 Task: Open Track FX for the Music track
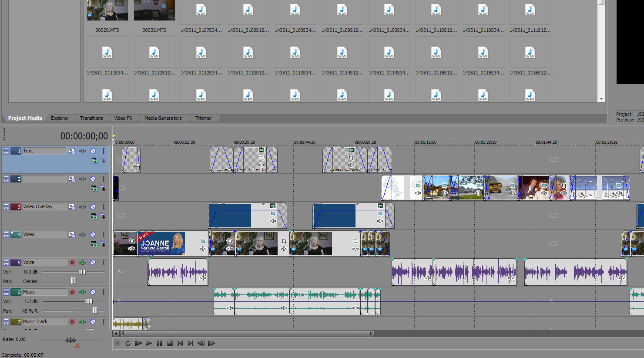coord(83,292)
